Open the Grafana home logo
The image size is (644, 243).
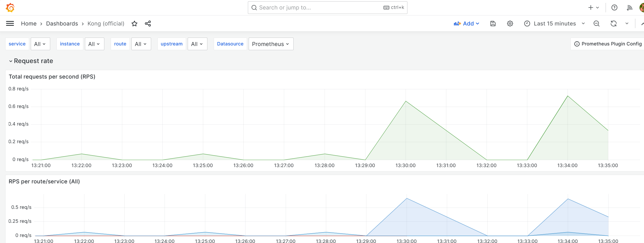click(10, 8)
